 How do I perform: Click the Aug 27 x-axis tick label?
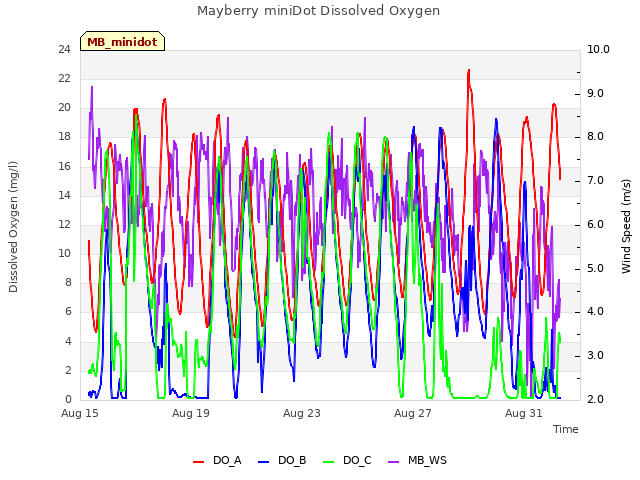[x=413, y=413]
